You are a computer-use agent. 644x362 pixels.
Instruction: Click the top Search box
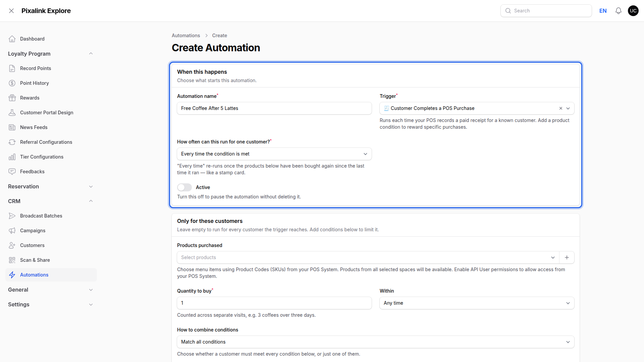[x=546, y=11]
